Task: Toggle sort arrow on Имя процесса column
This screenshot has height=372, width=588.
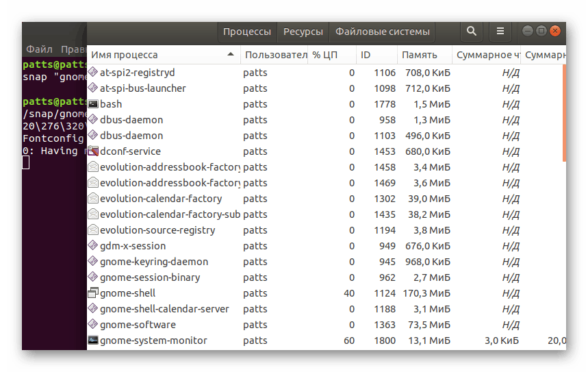Action: (x=231, y=55)
